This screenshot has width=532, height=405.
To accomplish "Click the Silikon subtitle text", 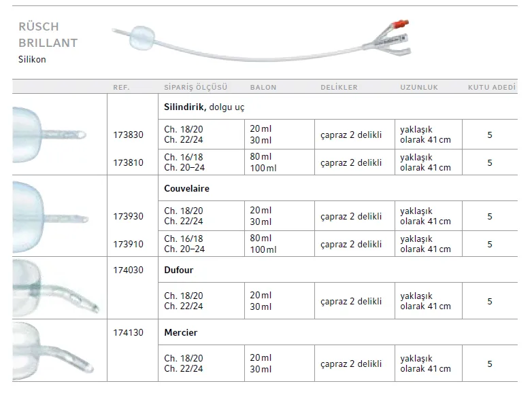I will [33, 59].
